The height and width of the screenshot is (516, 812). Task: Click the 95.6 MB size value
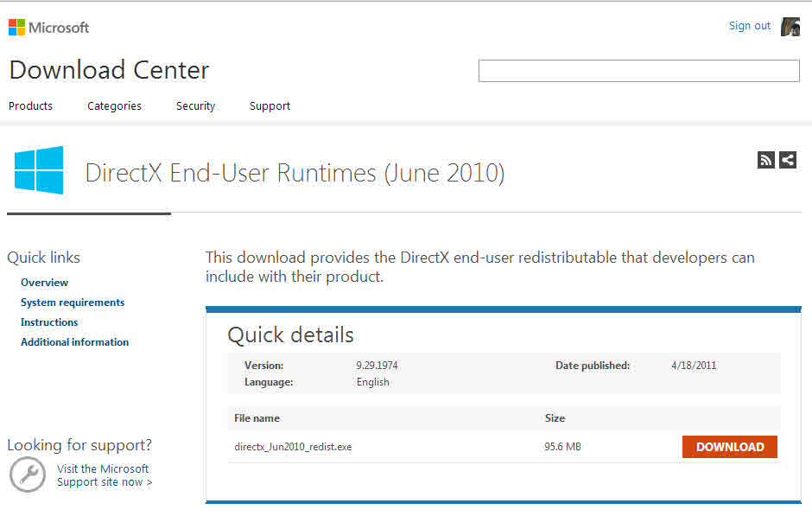[x=562, y=447]
